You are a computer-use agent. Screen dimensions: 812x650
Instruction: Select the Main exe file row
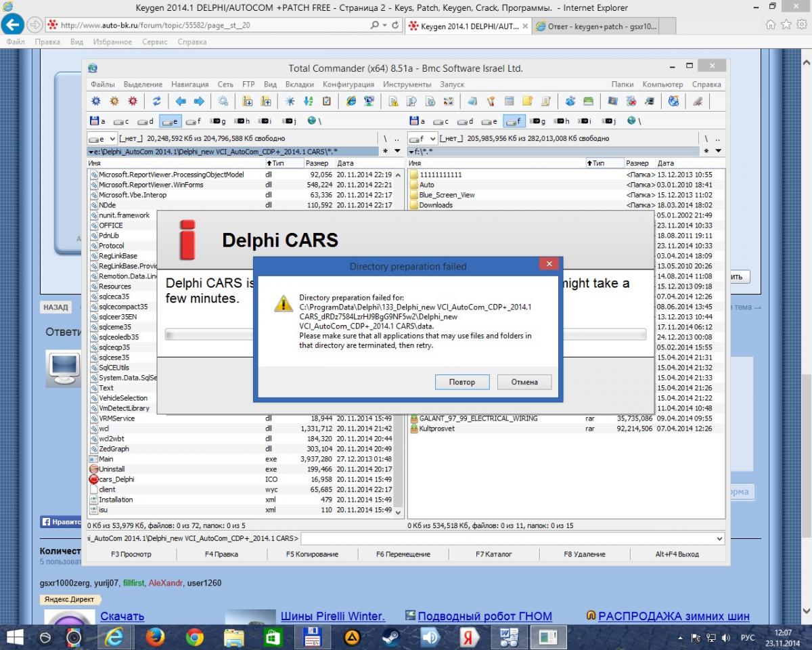[x=240, y=459]
